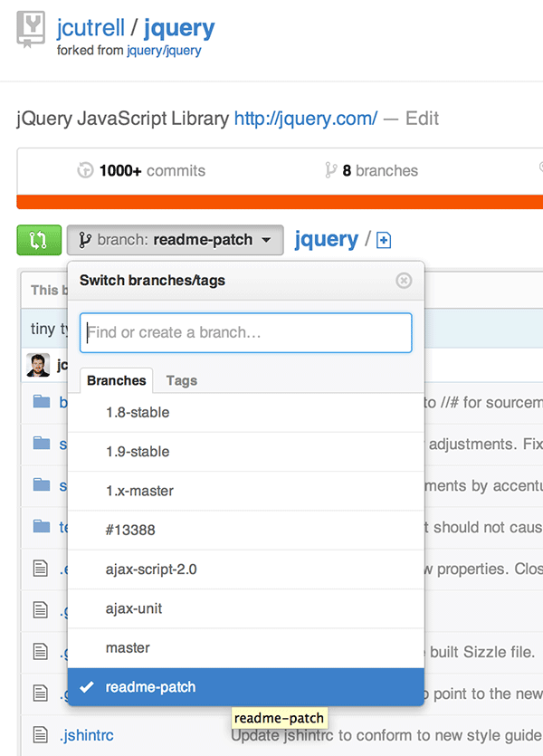Open the jcutrell user profile link
Viewport: 543px width, 756px height.
pos(90,27)
